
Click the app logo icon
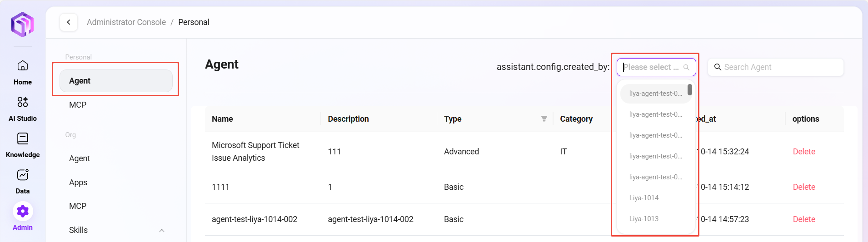click(x=22, y=24)
